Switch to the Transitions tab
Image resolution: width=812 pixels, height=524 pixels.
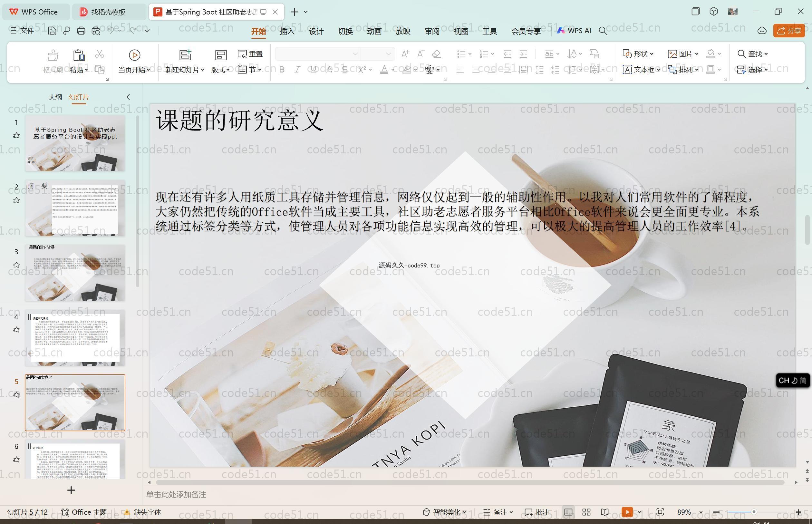pos(345,31)
